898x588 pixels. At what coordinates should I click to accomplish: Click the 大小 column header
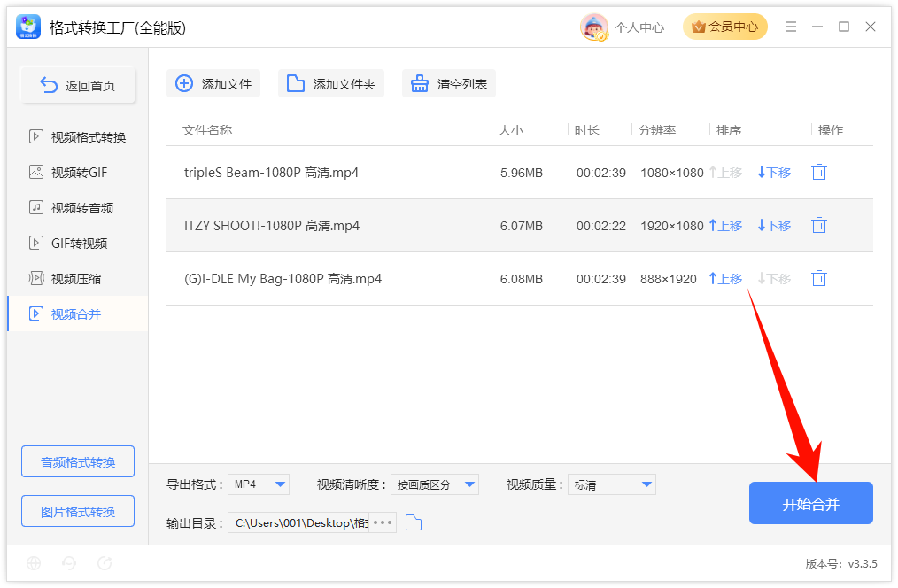(x=511, y=130)
